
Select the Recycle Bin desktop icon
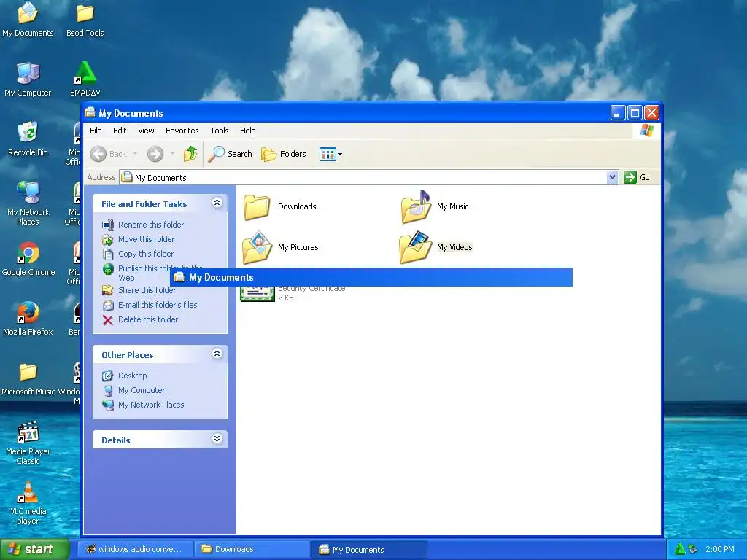[x=28, y=139]
